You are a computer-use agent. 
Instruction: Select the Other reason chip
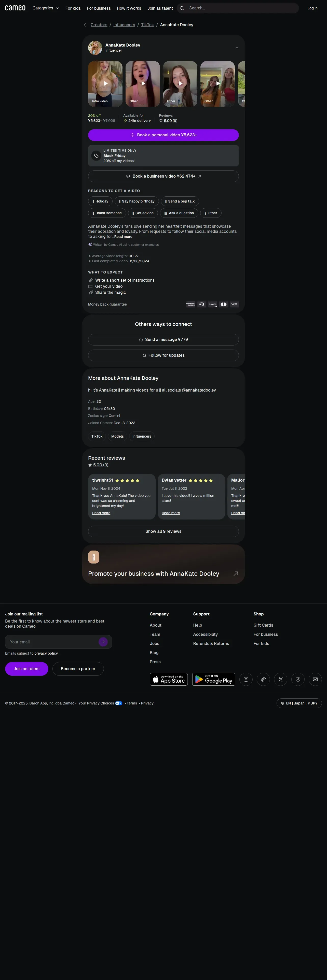[211, 213]
